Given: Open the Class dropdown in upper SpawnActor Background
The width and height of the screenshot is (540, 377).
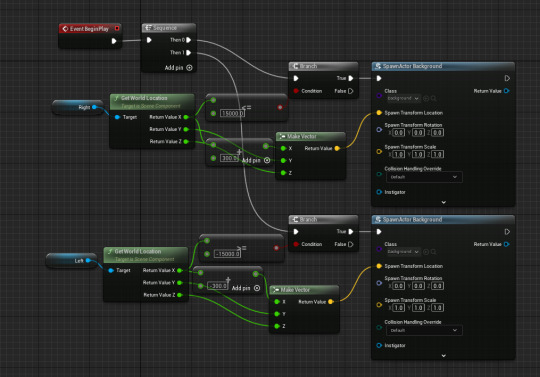Looking at the screenshot, I should point(403,98).
